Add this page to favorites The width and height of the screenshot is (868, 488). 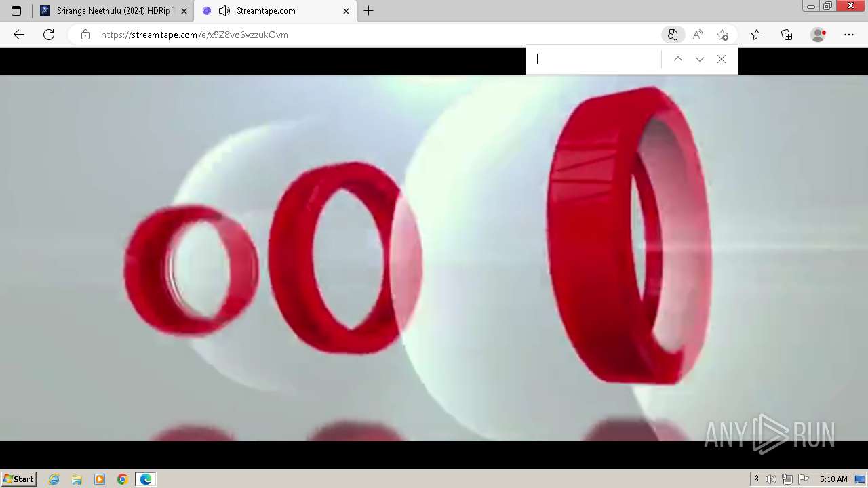pos(722,35)
